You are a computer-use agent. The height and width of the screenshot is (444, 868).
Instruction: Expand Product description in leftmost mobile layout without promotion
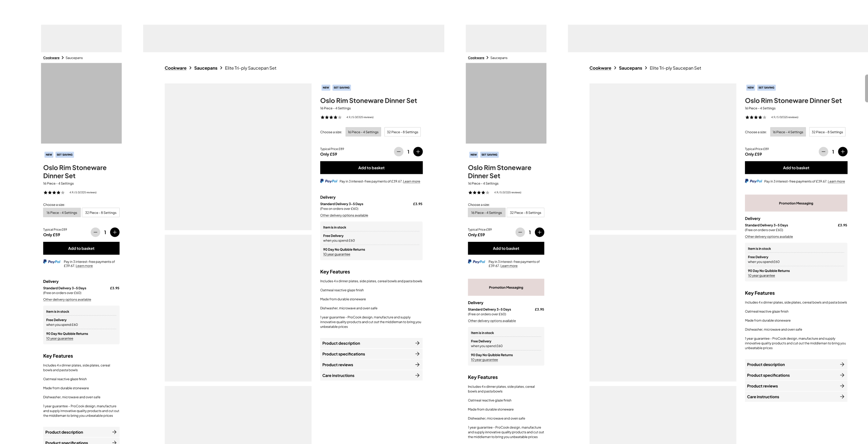(81, 432)
